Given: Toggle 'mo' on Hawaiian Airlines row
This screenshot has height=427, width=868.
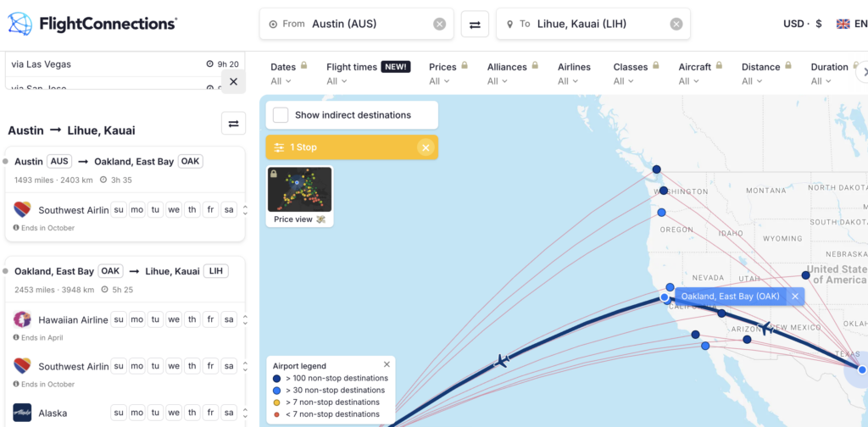Looking at the screenshot, I should point(136,319).
